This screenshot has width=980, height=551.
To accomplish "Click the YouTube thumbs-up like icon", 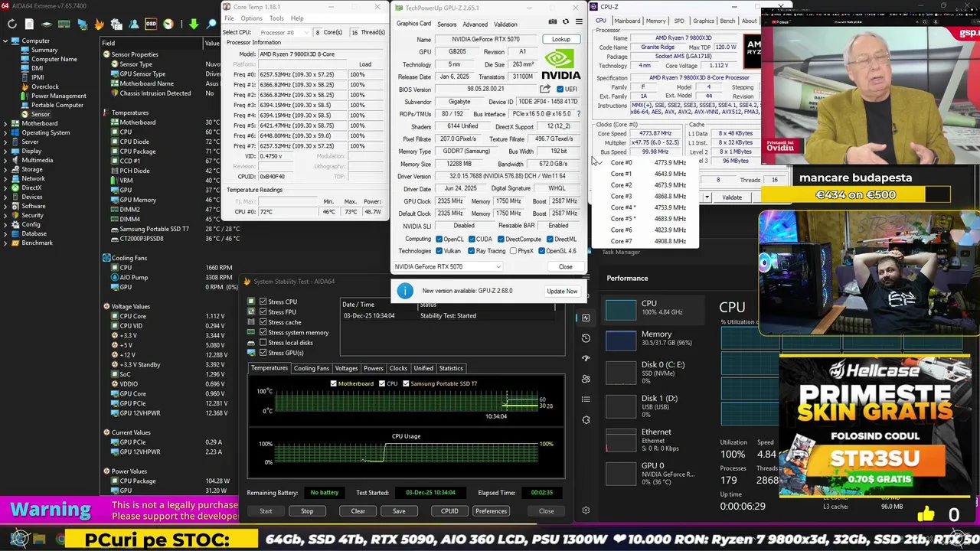I will coord(926,514).
